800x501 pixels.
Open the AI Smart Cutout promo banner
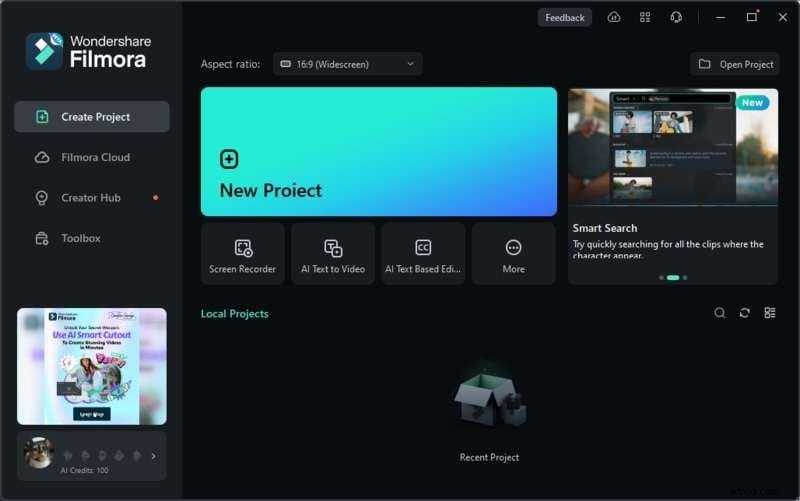[92, 366]
